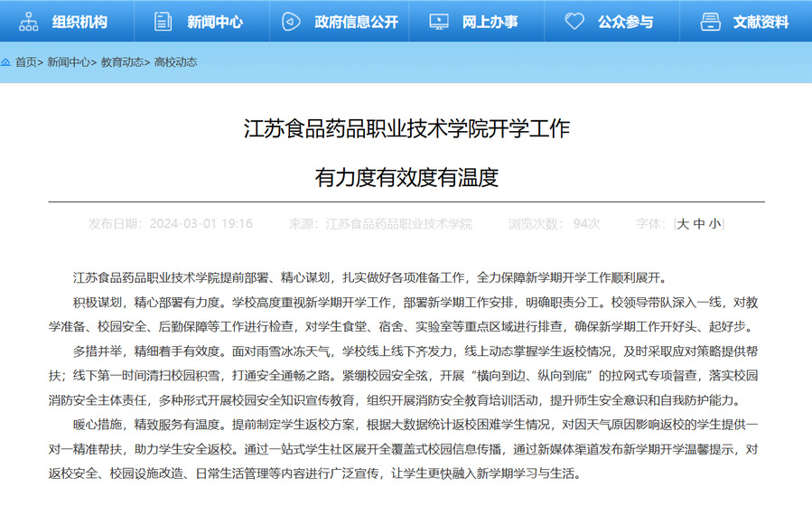
Task: Click the 首页 breadcrumb link
Action: (x=25, y=62)
